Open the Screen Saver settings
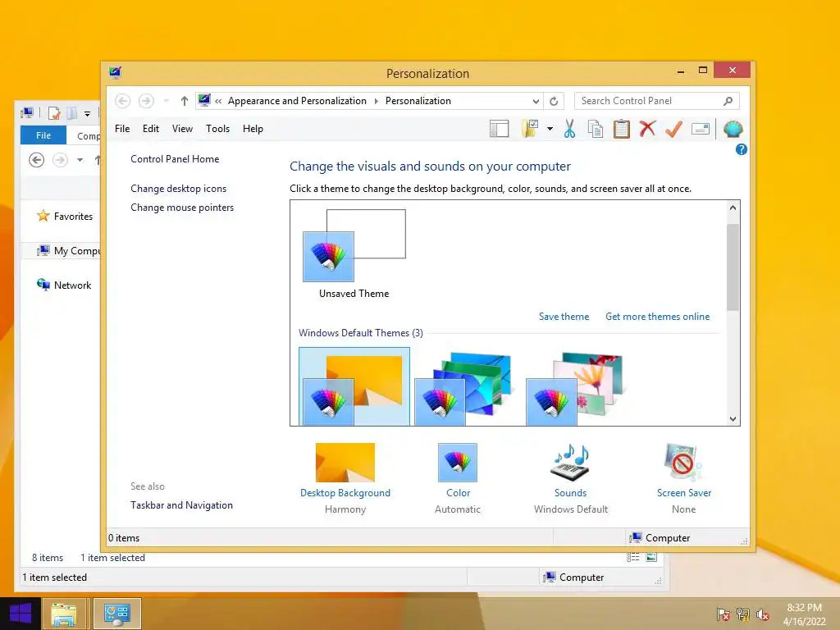Screen dimensions: 840x630 tap(683, 478)
